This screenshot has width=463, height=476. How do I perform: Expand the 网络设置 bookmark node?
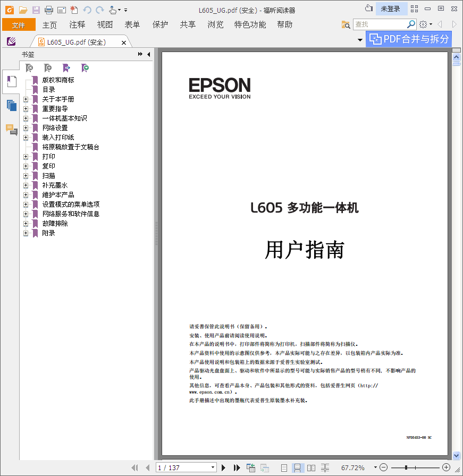(x=26, y=128)
